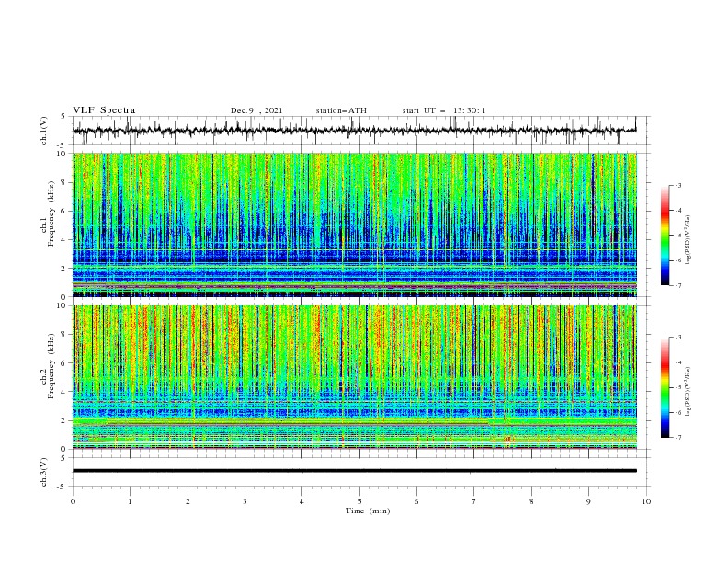Click the ch.1 "Frequency (kHz)" axis label
728x563 pixels.
tap(51, 214)
